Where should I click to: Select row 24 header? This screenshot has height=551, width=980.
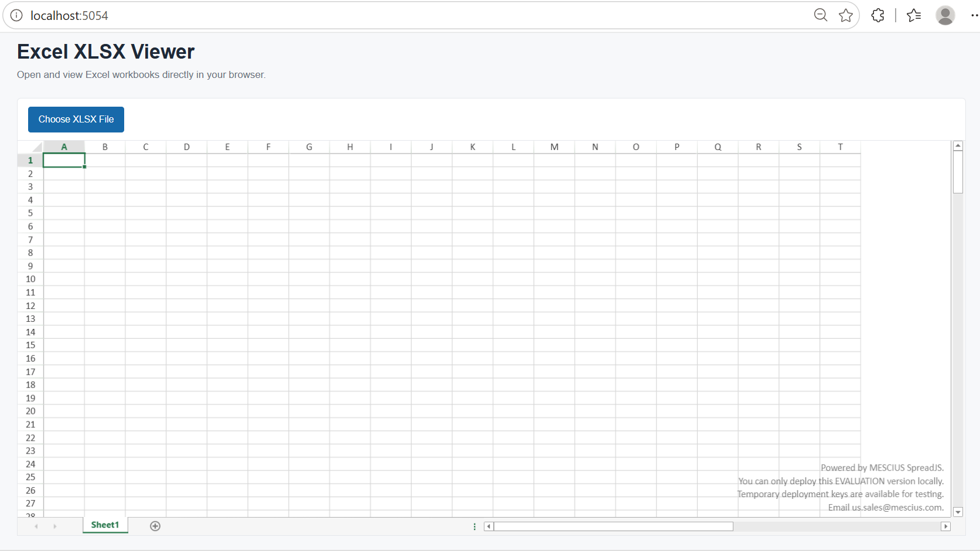pos(30,464)
